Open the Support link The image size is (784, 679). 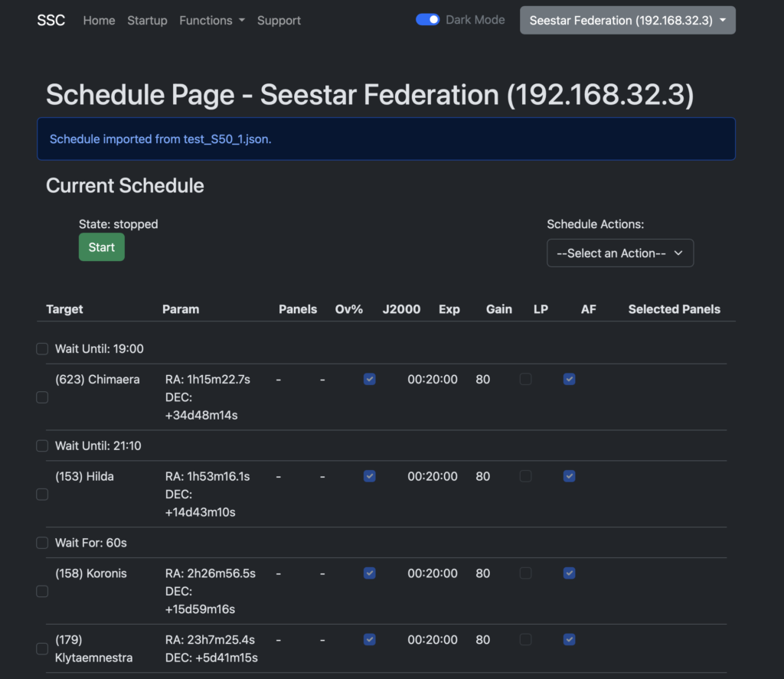[x=279, y=21]
